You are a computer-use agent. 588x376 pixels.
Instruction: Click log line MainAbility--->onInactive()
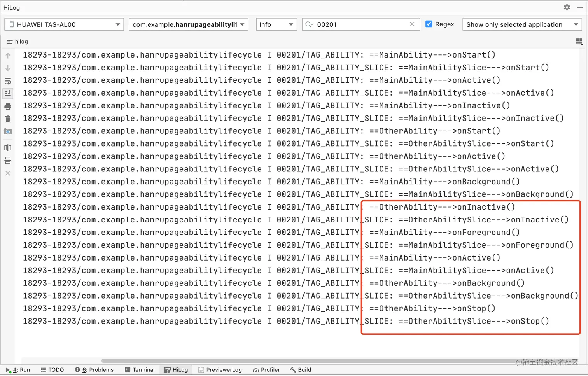point(266,106)
